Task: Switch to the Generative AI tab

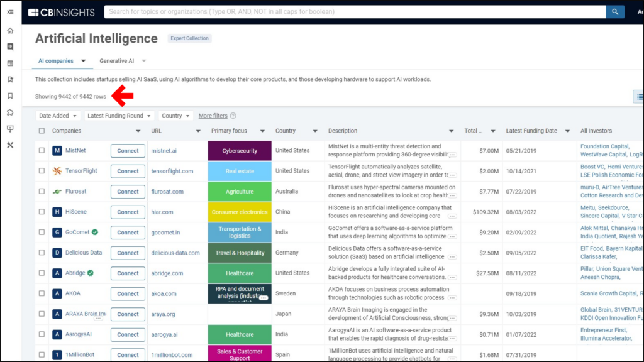Action: pos(116,61)
